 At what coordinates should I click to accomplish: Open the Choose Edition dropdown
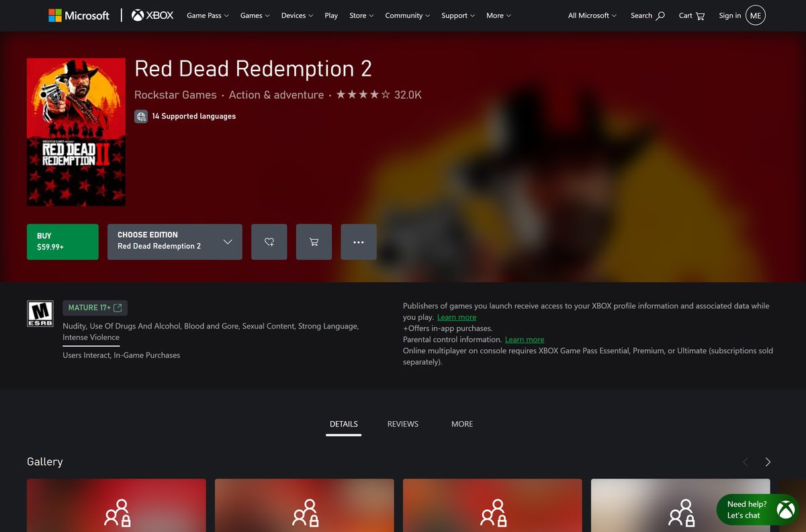point(175,242)
